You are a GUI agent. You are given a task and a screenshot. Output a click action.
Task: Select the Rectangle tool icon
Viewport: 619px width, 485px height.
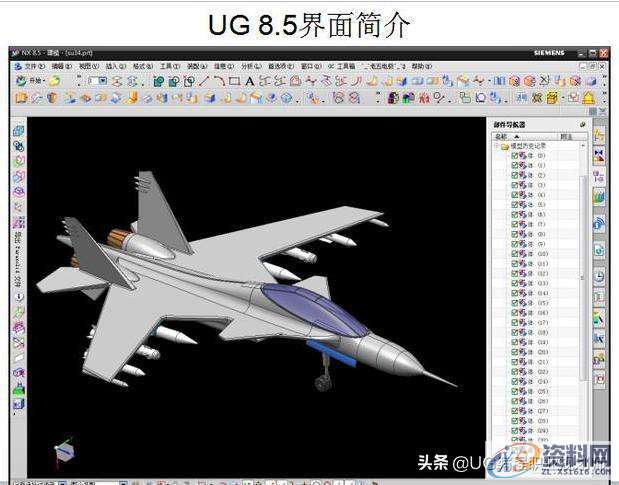click(x=234, y=81)
